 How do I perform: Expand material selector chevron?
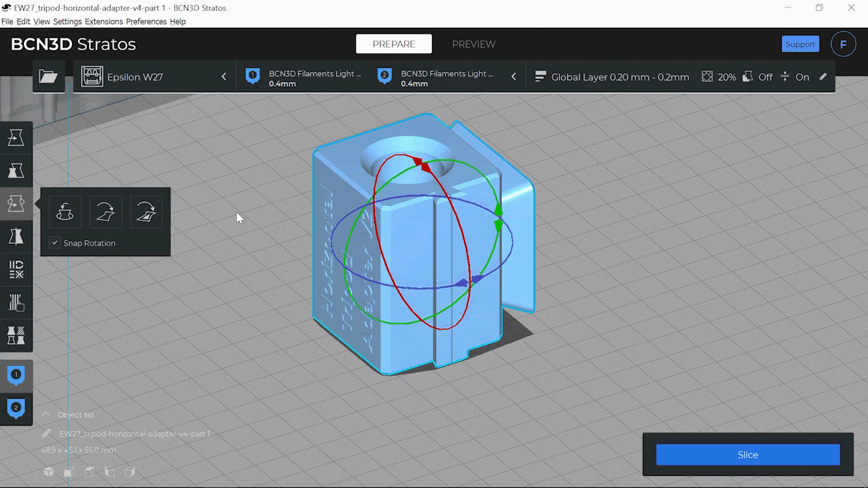pyautogui.click(x=513, y=77)
